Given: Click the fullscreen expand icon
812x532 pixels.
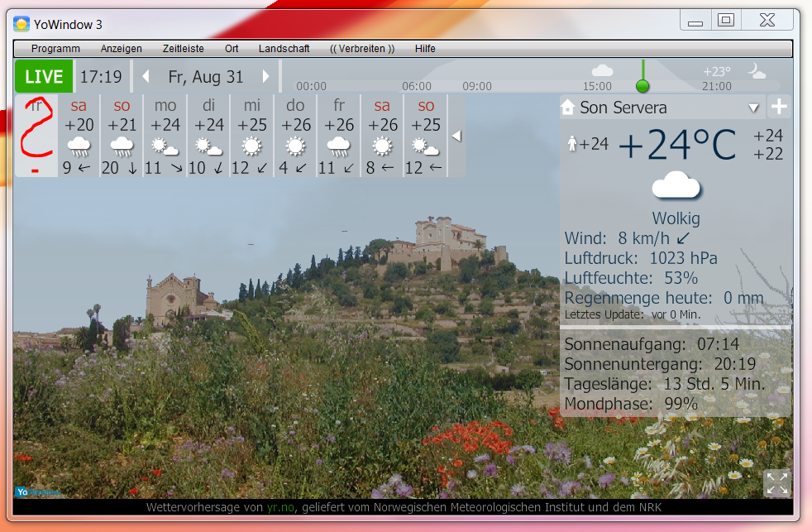Looking at the screenshot, I should pyautogui.click(x=776, y=483).
